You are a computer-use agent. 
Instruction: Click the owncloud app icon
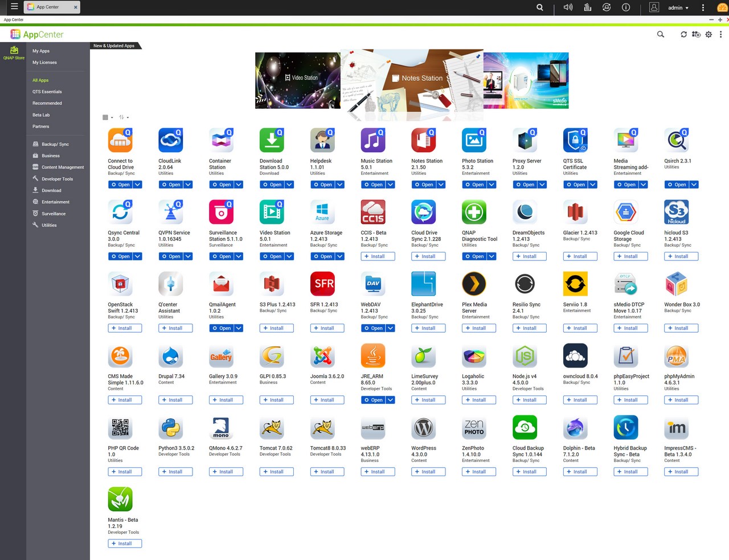coord(576,355)
